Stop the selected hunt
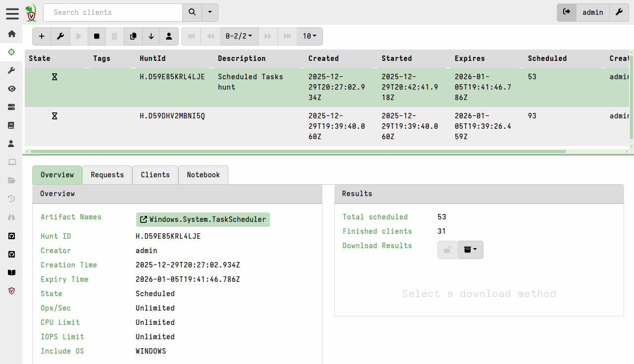This screenshot has width=634, height=364. coord(97,36)
